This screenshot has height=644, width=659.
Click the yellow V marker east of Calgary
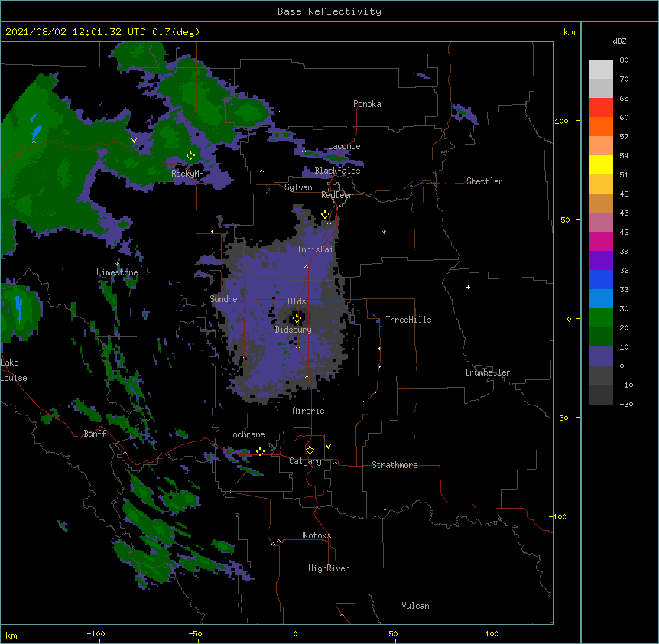tap(328, 447)
